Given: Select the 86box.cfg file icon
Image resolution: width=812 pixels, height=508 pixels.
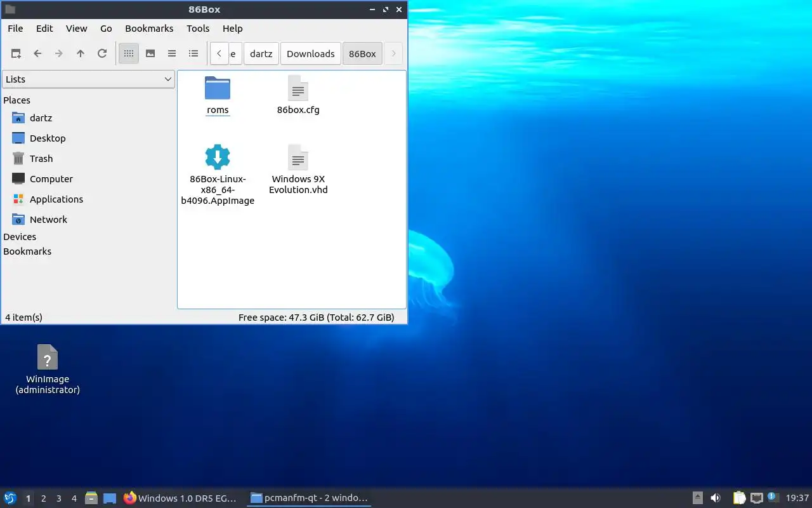Looking at the screenshot, I should pyautogui.click(x=298, y=88).
